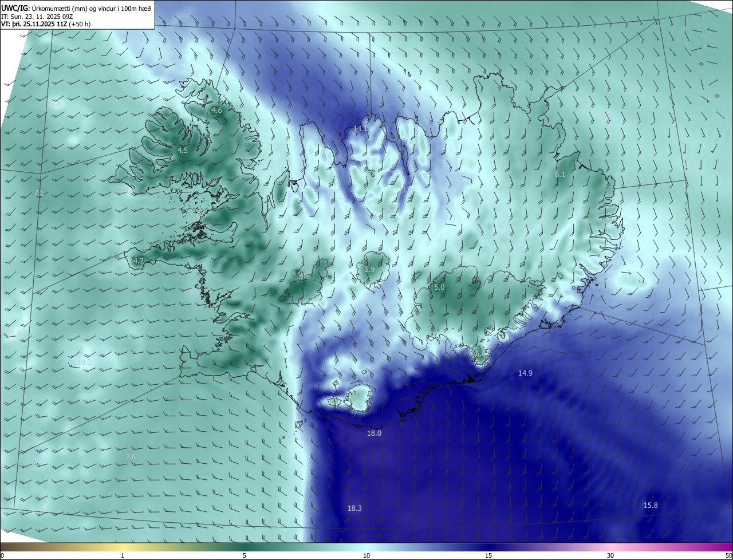Click the UWC/IG map title line

pos(77,8)
